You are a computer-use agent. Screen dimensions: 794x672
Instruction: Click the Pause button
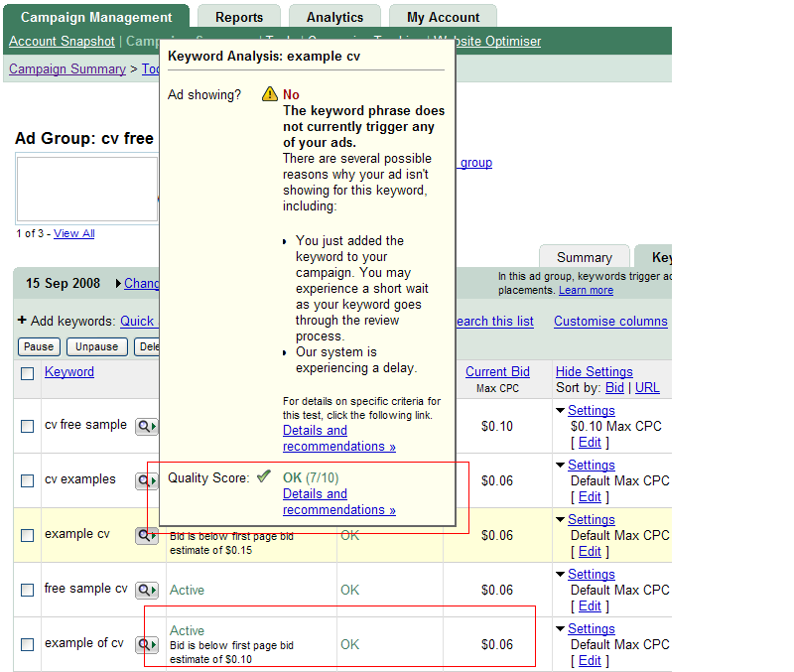pos(39,346)
